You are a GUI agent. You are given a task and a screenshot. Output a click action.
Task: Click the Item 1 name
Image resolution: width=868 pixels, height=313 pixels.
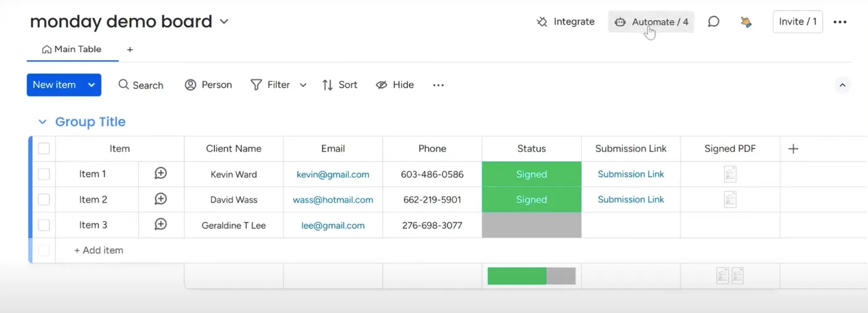click(x=93, y=174)
